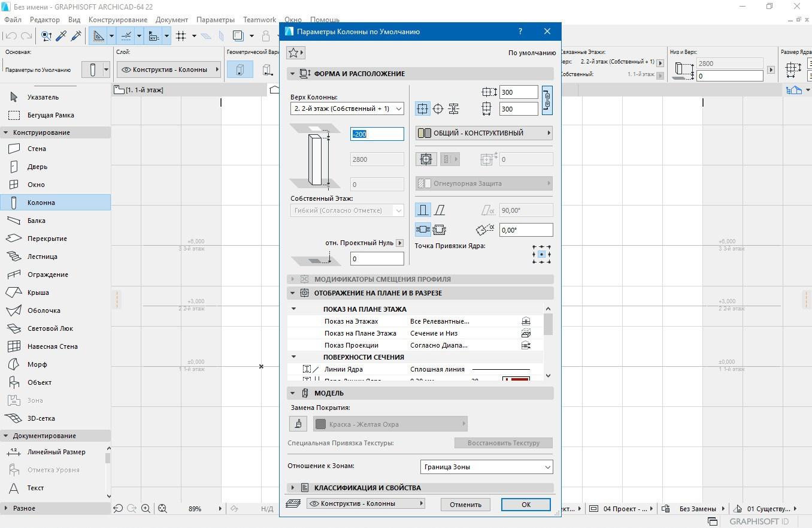The image size is (812, 528).
Task: Toggle the vertical column option
Action: tap(423, 210)
